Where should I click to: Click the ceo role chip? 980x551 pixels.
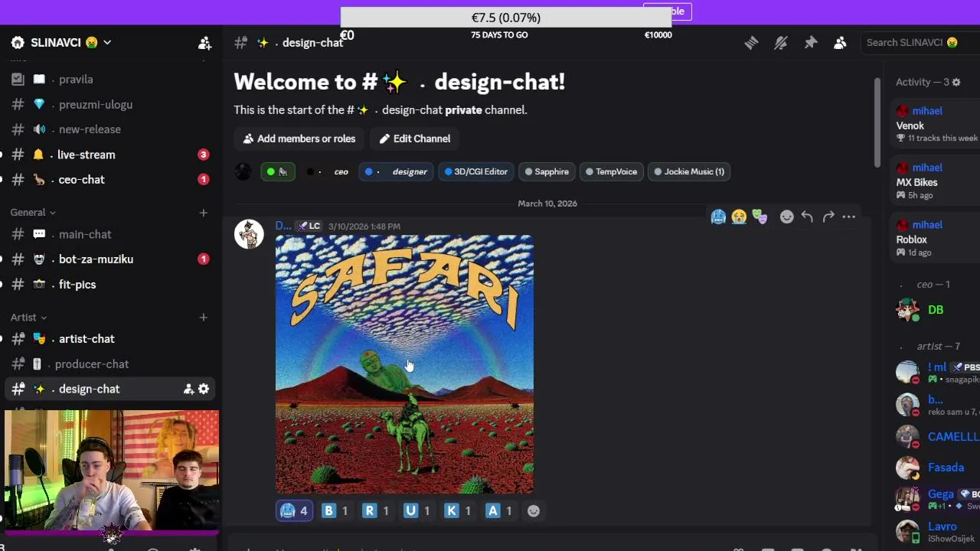[327, 171]
